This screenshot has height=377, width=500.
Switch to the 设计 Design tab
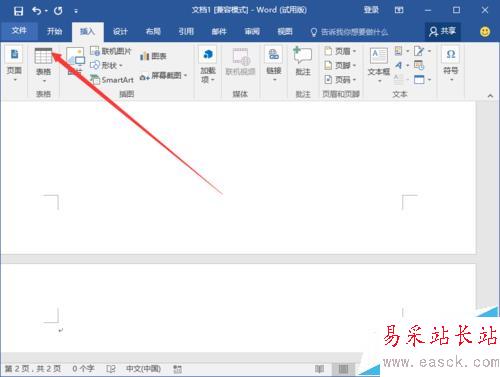tap(120, 32)
